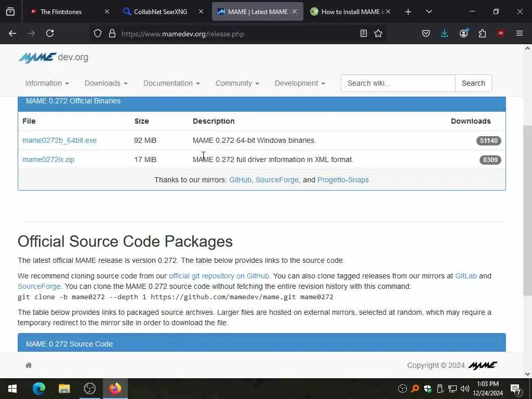Close the CollabNet SearXNG tab

coord(201,12)
